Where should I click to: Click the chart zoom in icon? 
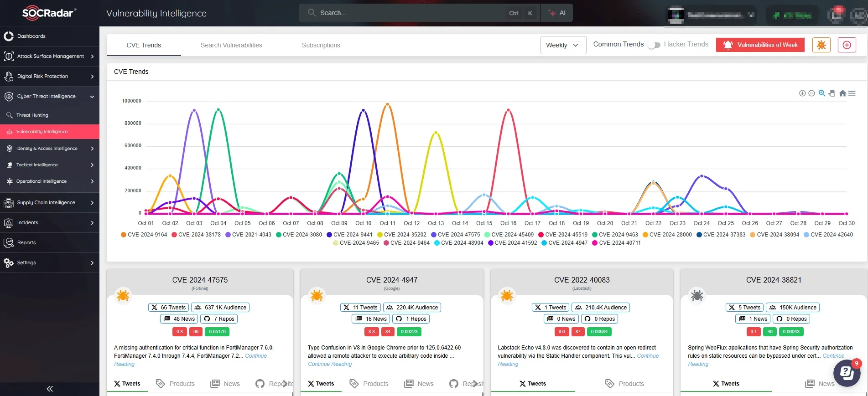[802, 93]
